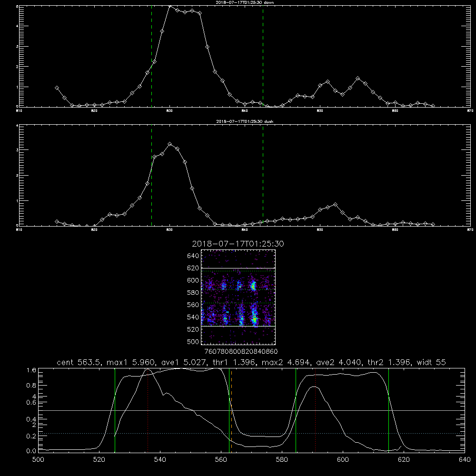Click the x-axis label 830 under dawn plot
476x476 pixels.
click(x=169, y=111)
